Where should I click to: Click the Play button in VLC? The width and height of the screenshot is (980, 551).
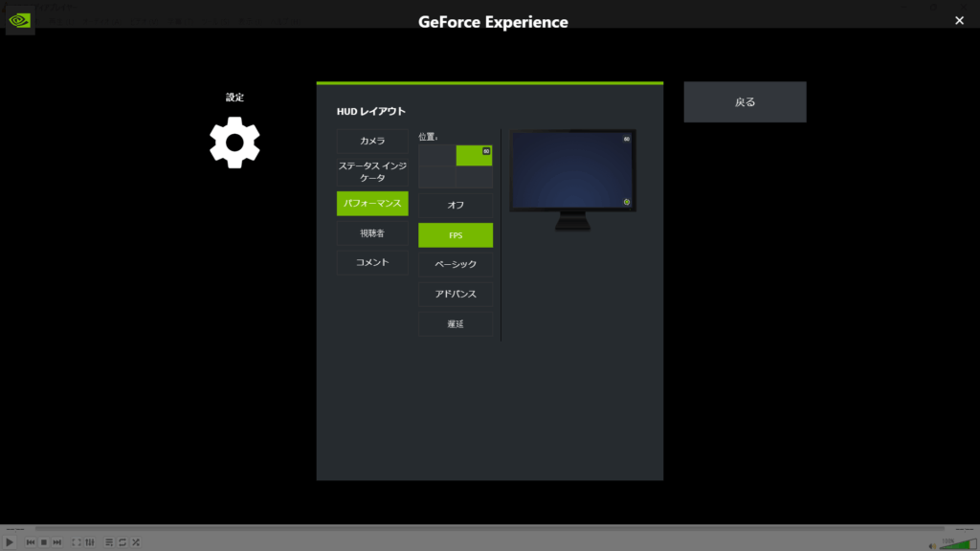[10, 542]
